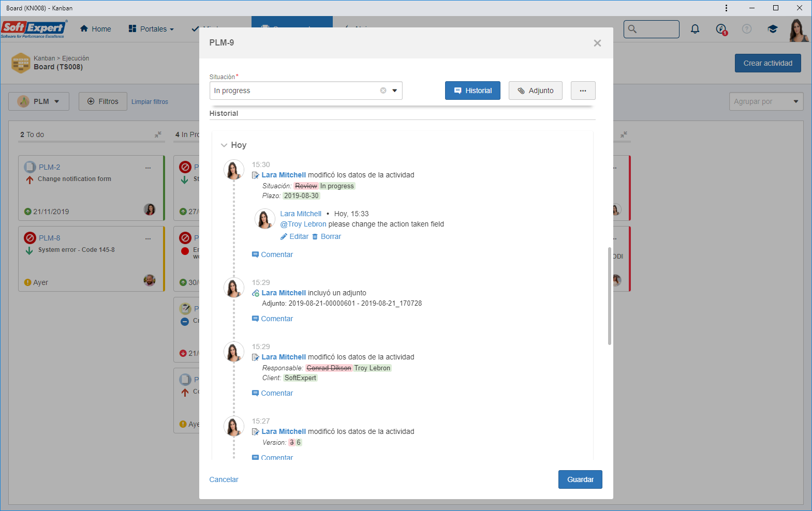Click the 15:30 data-modified entry icon
812x511 pixels.
(256, 175)
